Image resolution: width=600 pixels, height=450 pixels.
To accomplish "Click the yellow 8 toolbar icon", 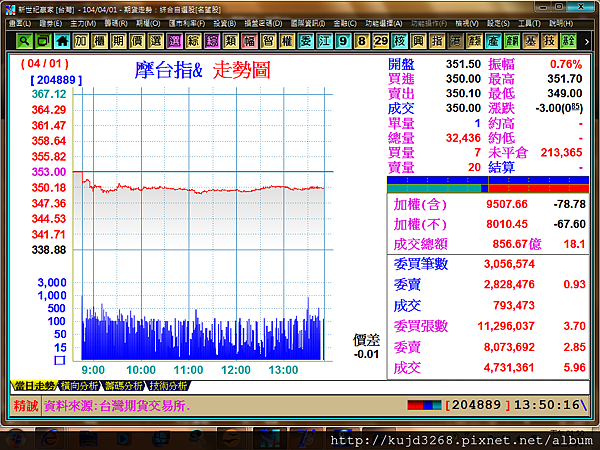I will click(x=362, y=41).
